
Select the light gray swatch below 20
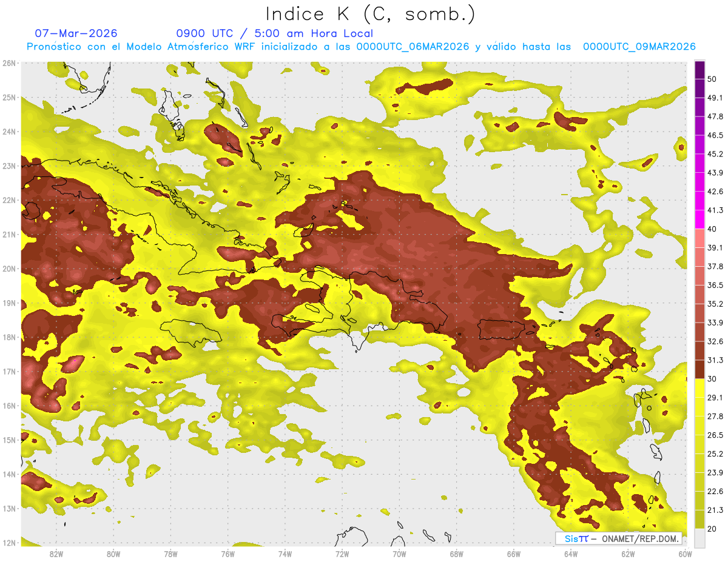(x=699, y=537)
